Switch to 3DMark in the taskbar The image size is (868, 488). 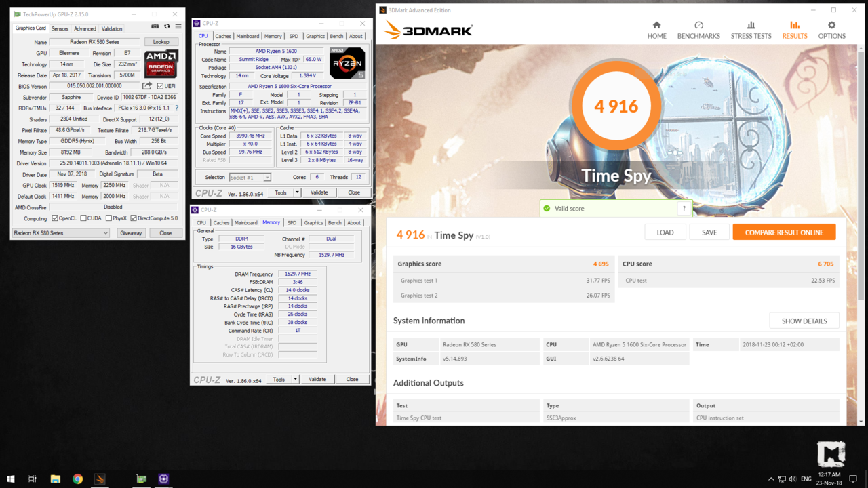100,479
